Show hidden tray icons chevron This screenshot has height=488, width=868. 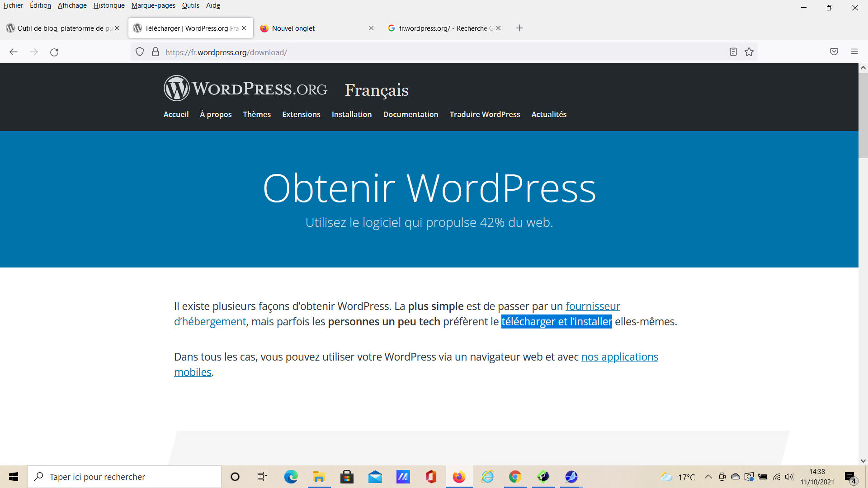708,477
